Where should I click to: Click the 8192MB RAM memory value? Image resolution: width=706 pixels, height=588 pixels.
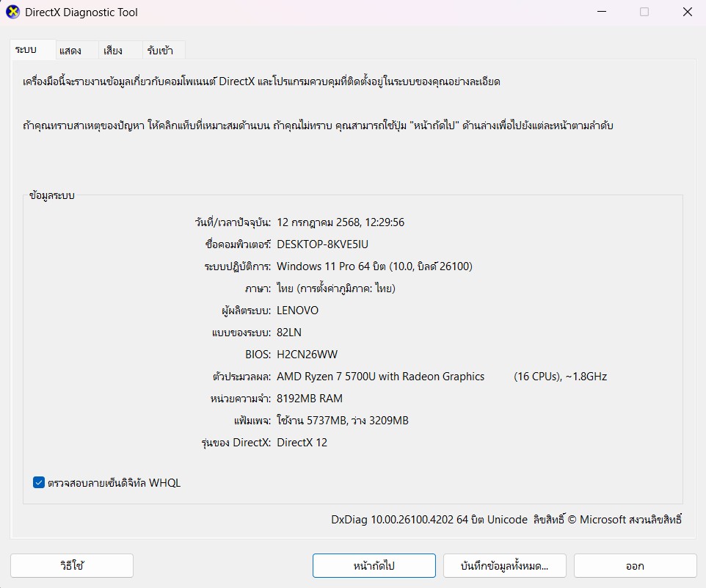coord(309,399)
